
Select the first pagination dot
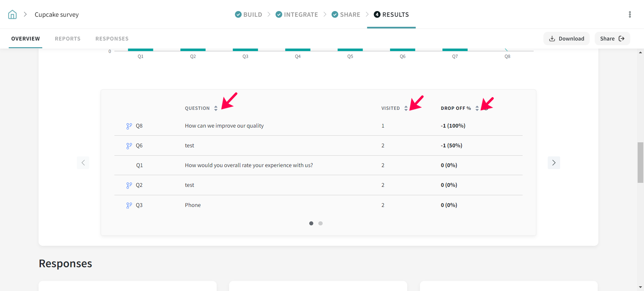311,223
